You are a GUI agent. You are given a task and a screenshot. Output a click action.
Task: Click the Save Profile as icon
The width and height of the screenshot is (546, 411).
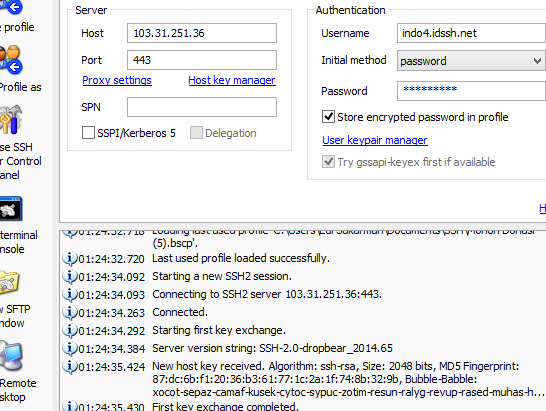(x=11, y=60)
